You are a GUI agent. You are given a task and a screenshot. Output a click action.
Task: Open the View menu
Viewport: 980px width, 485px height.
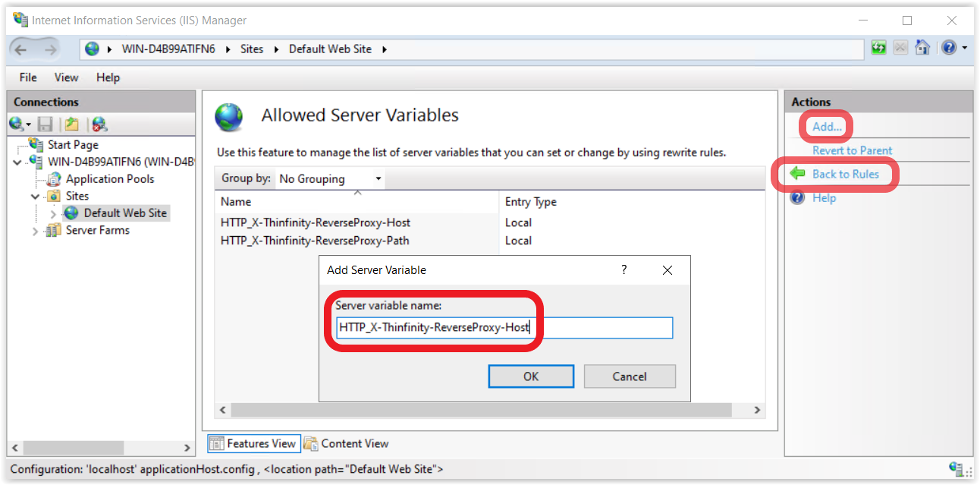pyautogui.click(x=66, y=77)
